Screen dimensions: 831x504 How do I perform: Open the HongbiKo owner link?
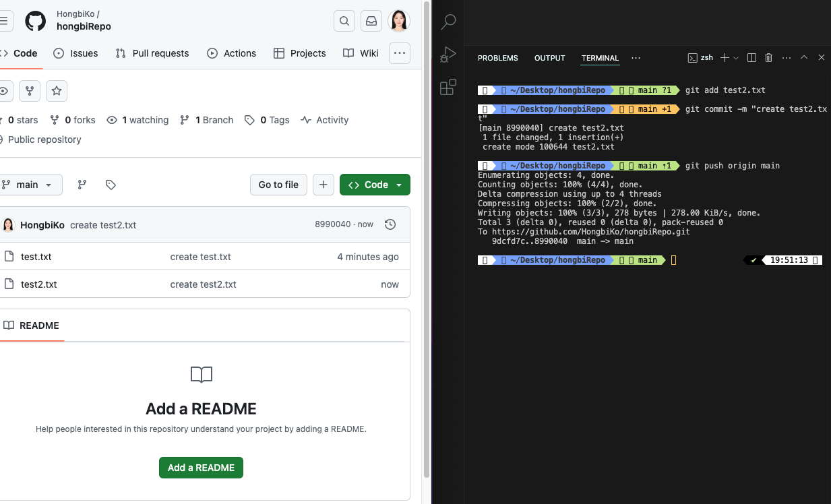pos(75,14)
